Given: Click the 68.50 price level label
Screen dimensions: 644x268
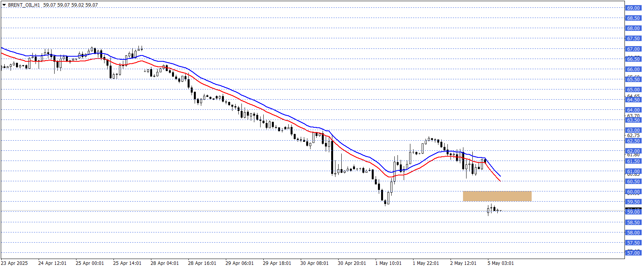Looking at the screenshot, I should pyautogui.click(x=633, y=18).
